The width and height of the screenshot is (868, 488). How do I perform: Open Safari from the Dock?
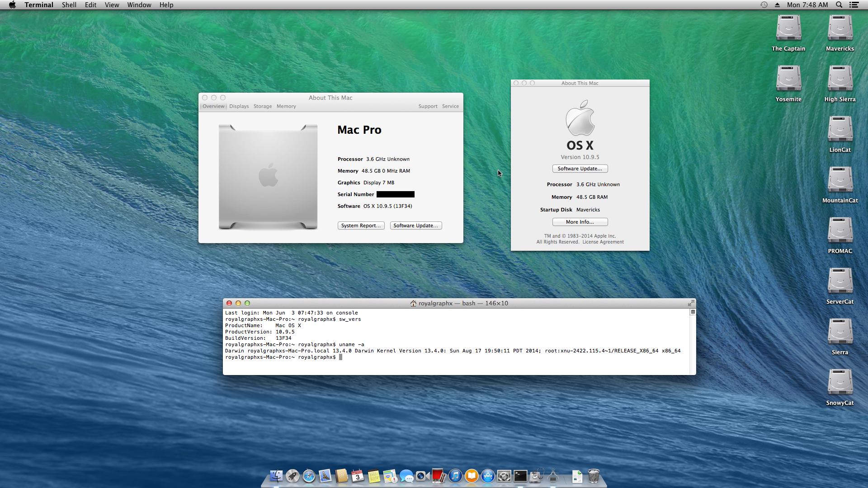(x=309, y=476)
